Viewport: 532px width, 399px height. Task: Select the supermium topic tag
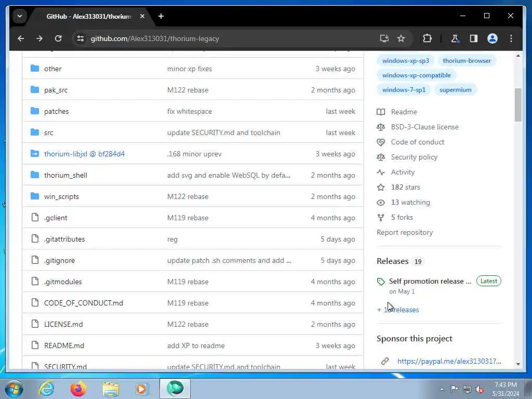(455, 90)
